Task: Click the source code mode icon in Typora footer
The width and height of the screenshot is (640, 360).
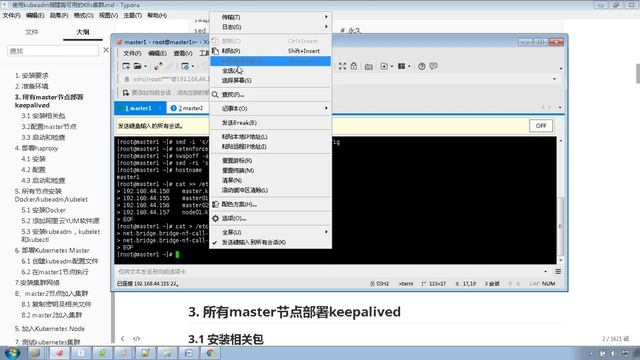Action: 136,338
